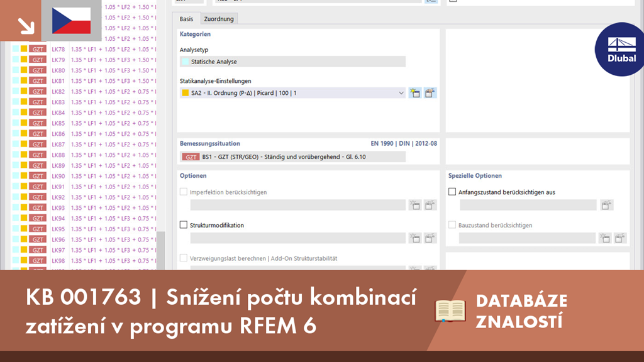Viewport: 644px width, 362px height.
Task: Click the Dlubal logo badge
Action: click(x=620, y=49)
